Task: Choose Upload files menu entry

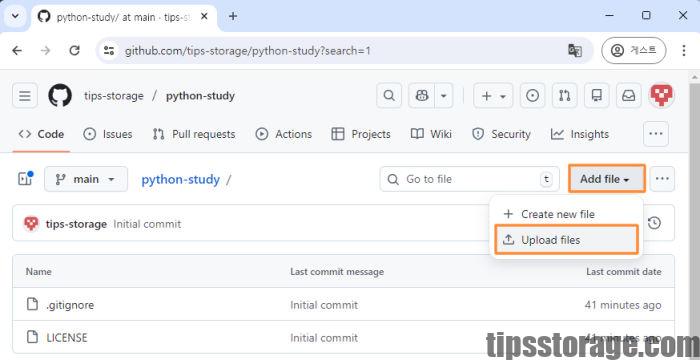Action: (x=566, y=240)
